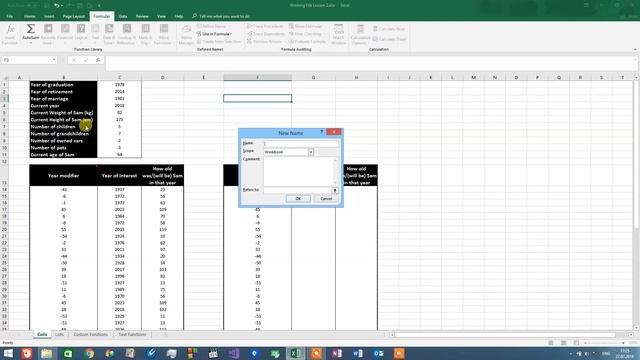Click OK in the New Name dialog

298,199
